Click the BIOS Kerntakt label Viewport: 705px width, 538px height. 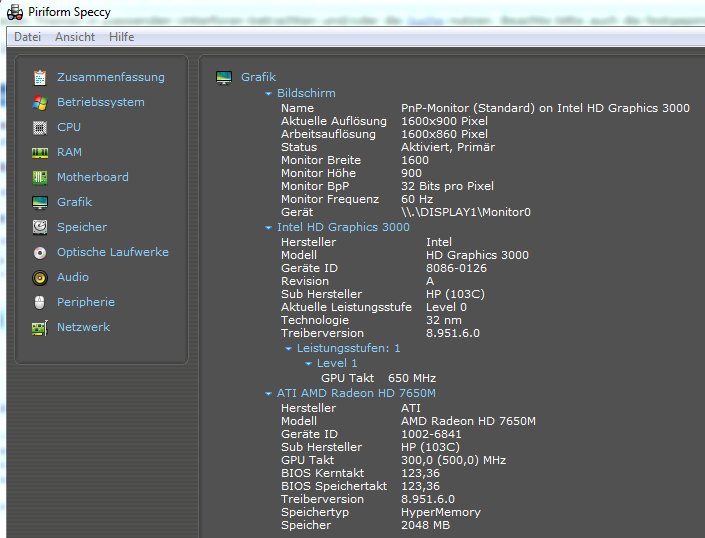point(322,473)
